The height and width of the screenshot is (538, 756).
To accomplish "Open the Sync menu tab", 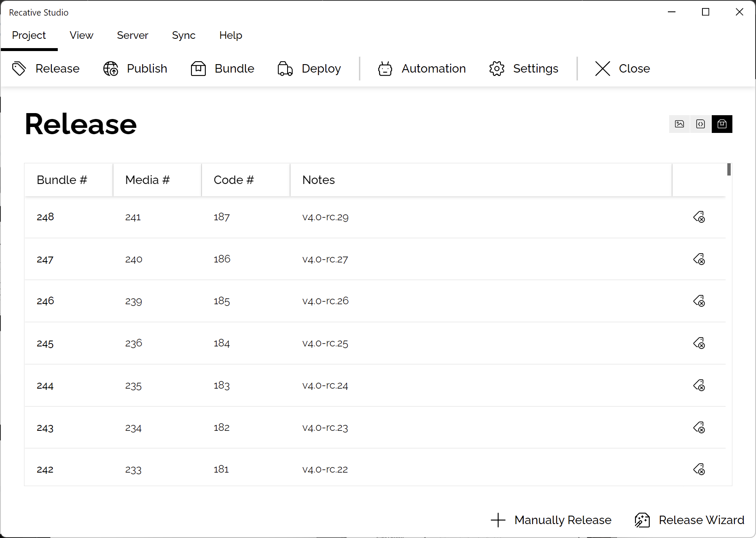I will (183, 35).
